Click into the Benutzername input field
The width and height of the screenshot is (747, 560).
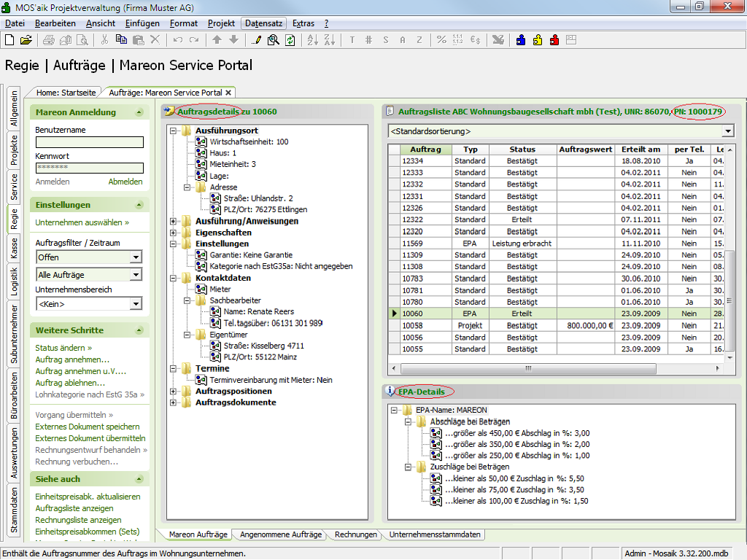coord(90,142)
